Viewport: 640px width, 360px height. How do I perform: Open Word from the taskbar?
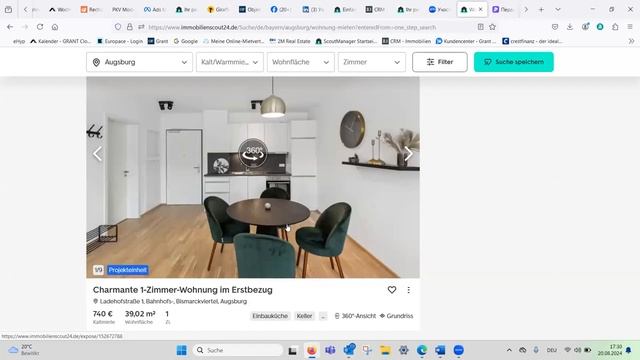click(440, 350)
